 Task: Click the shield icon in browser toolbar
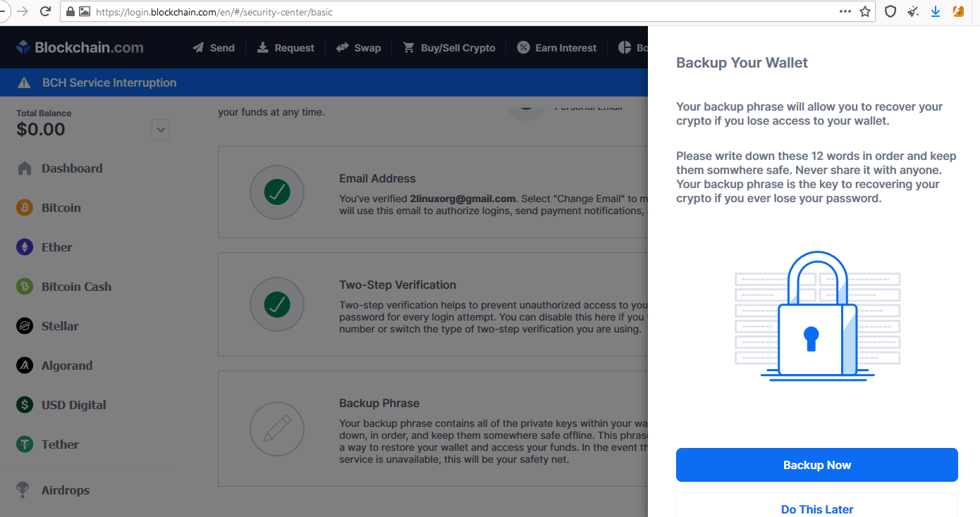pos(890,11)
